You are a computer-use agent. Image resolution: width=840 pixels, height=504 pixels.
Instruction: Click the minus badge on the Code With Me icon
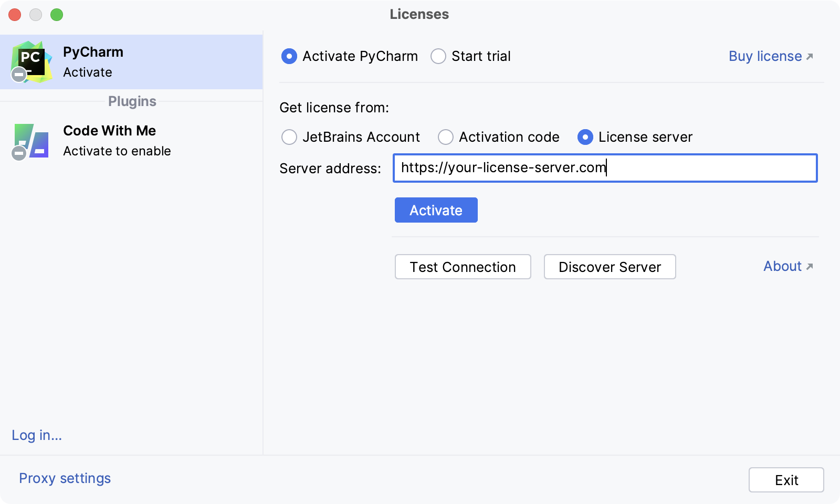pyautogui.click(x=18, y=154)
